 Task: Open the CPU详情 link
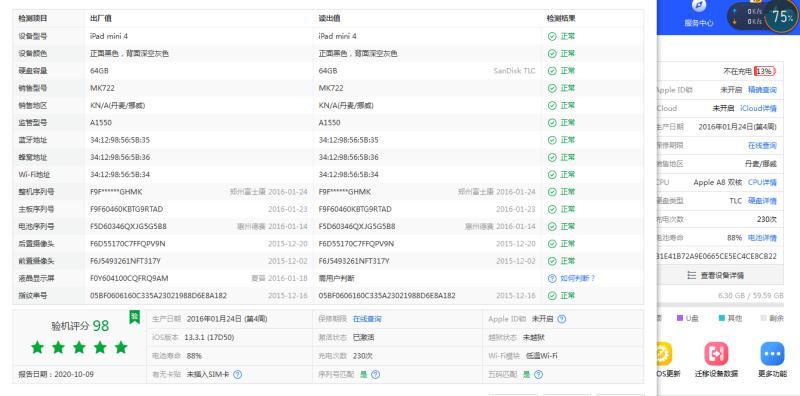point(762,182)
